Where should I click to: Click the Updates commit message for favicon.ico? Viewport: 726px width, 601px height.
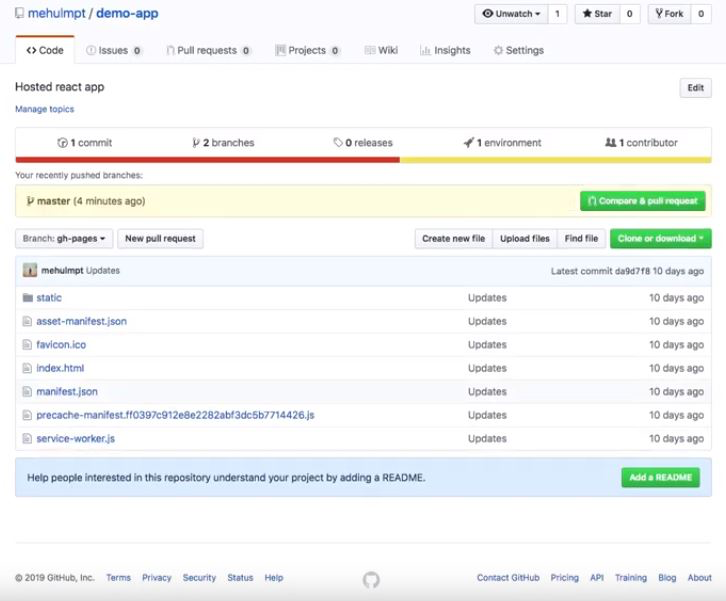tap(487, 345)
